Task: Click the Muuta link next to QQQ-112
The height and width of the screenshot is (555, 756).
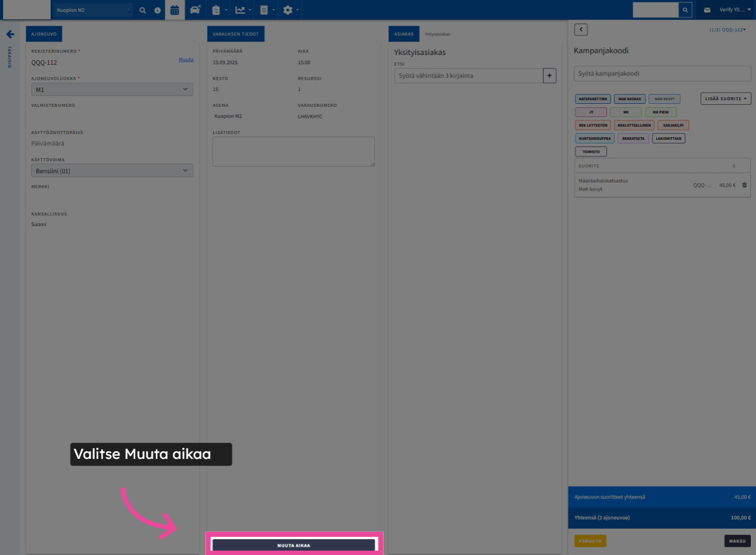Action: (186, 60)
